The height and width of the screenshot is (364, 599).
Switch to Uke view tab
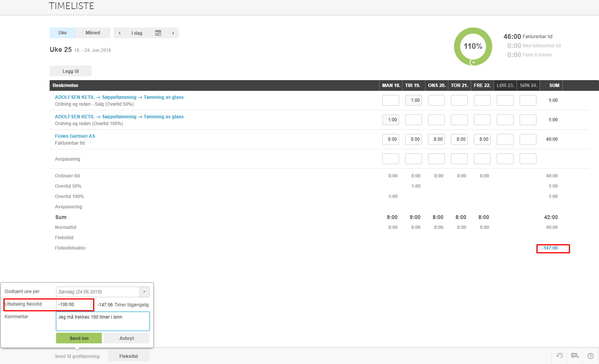(x=62, y=33)
